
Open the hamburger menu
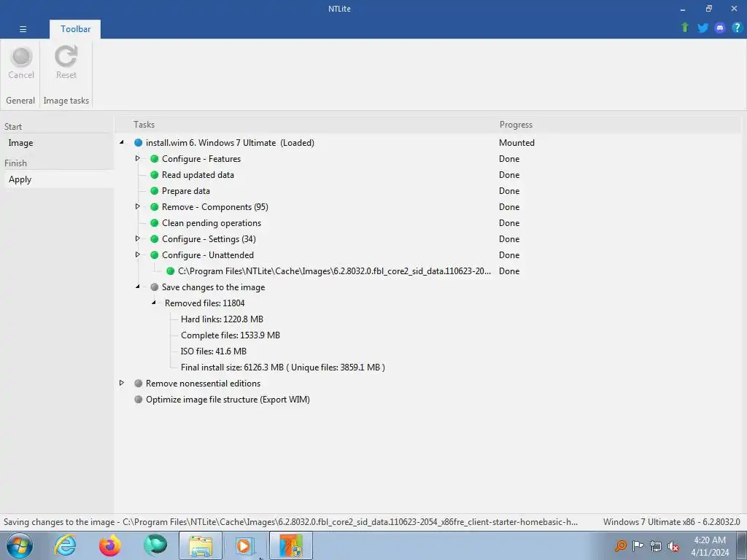tap(23, 29)
